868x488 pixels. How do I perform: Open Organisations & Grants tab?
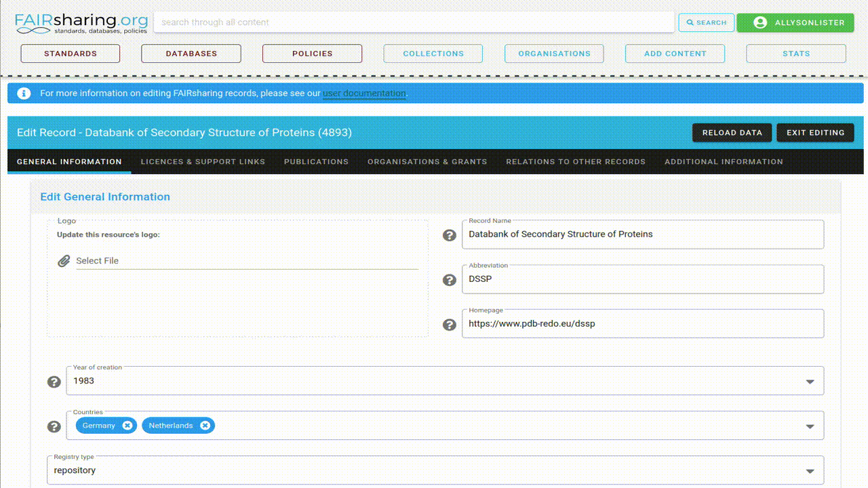click(427, 162)
